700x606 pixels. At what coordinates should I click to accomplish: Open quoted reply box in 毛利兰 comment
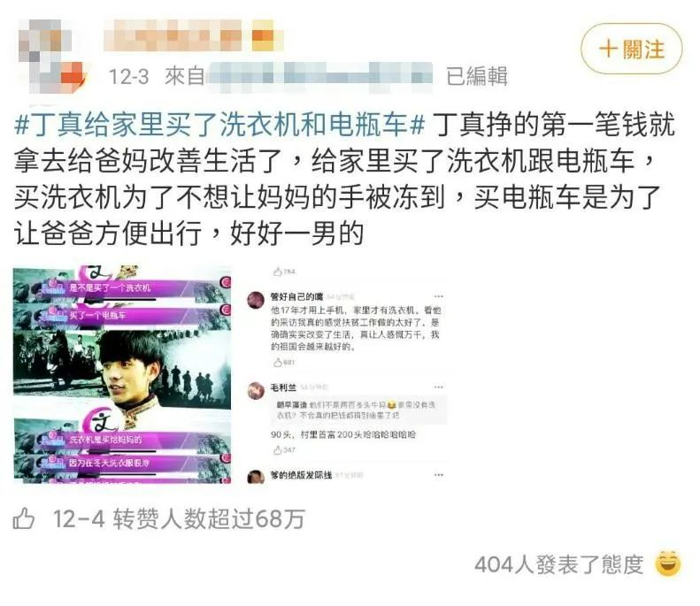(x=359, y=410)
